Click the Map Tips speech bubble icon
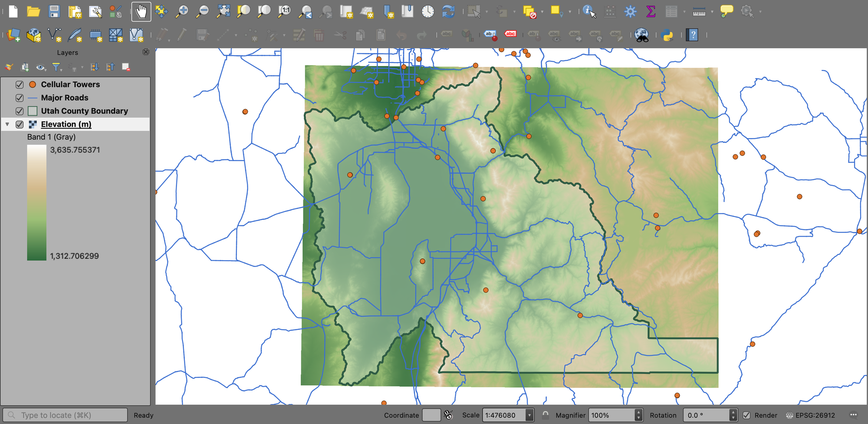This screenshot has height=424, width=868. coord(727,11)
